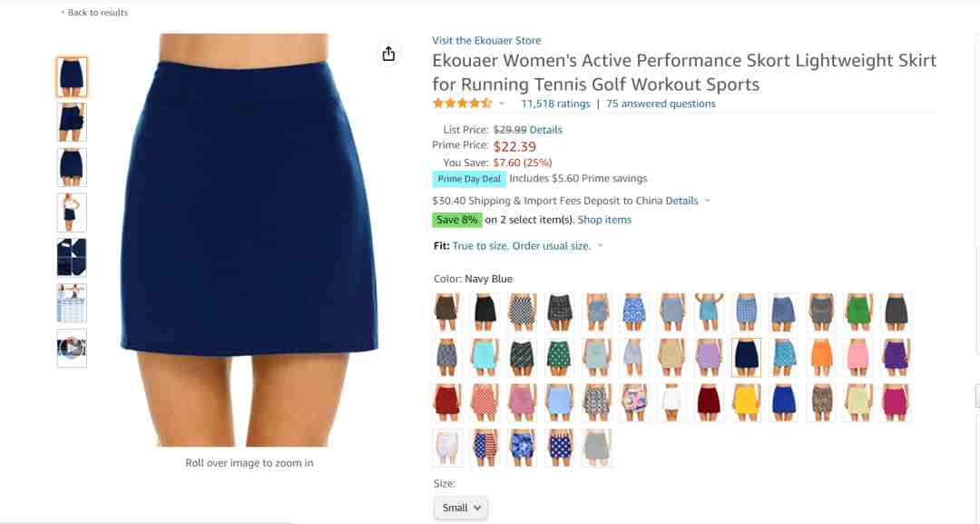Go back to results
The height and width of the screenshot is (524, 980).
(x=94, y=13)
